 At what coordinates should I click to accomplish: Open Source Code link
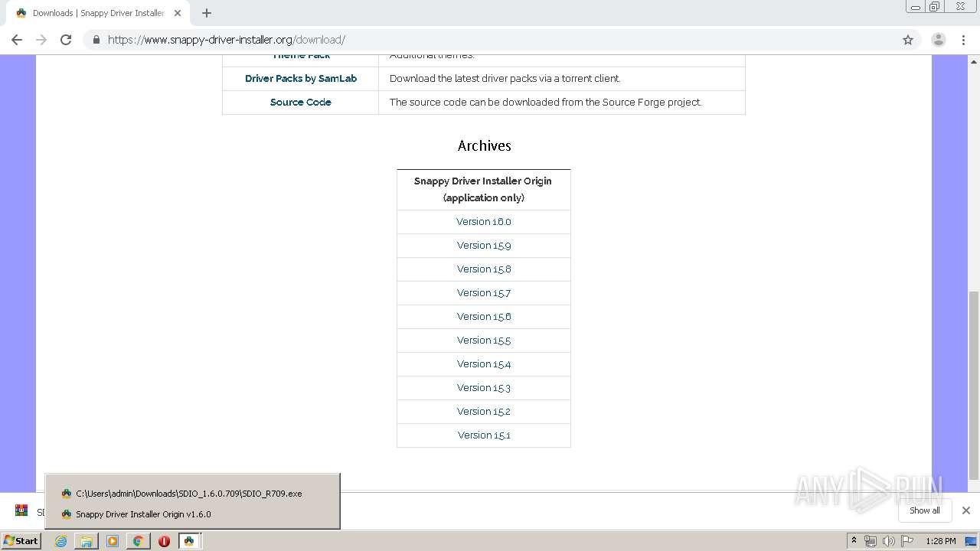tap(301, 102)
